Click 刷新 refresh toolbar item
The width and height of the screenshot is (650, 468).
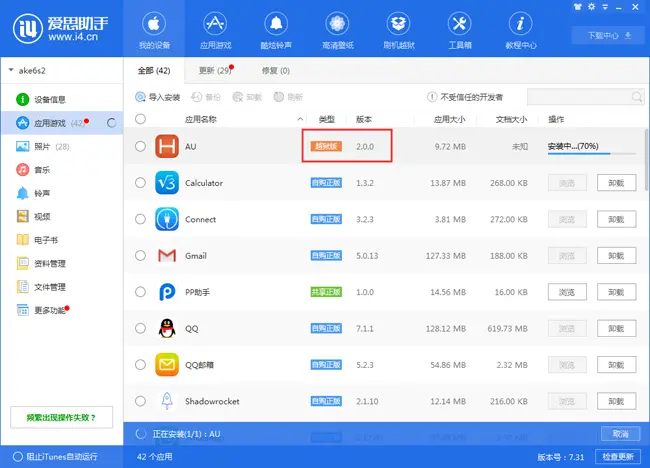coord(289,97)
